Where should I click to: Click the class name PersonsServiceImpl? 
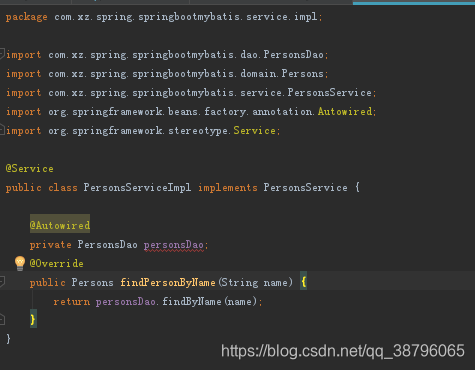(137, 188)
